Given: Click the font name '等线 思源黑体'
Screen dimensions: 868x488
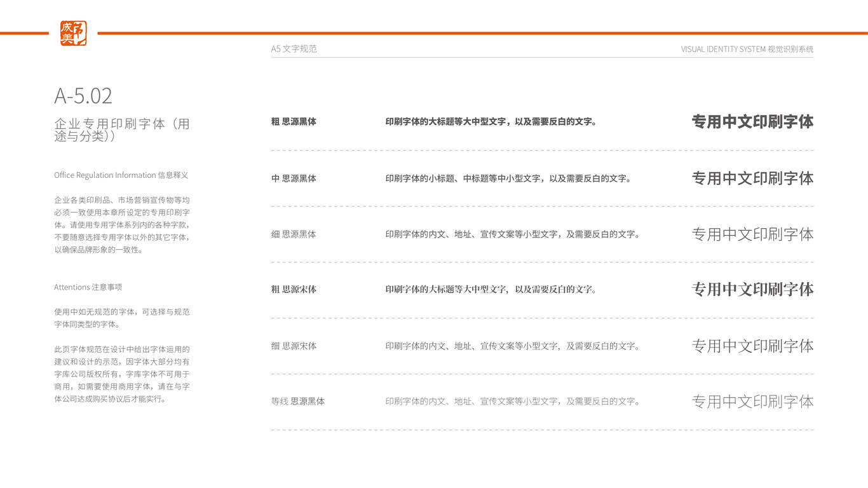Looking at the screenshot, I should point(298,402).
